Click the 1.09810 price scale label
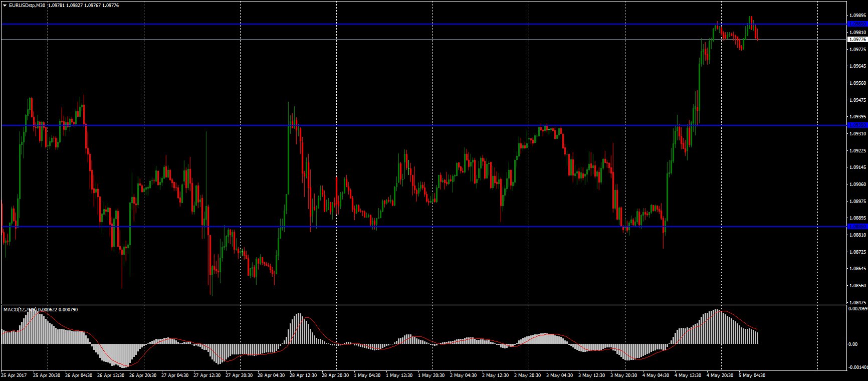868x381 pixels. [x=858, y=32]
